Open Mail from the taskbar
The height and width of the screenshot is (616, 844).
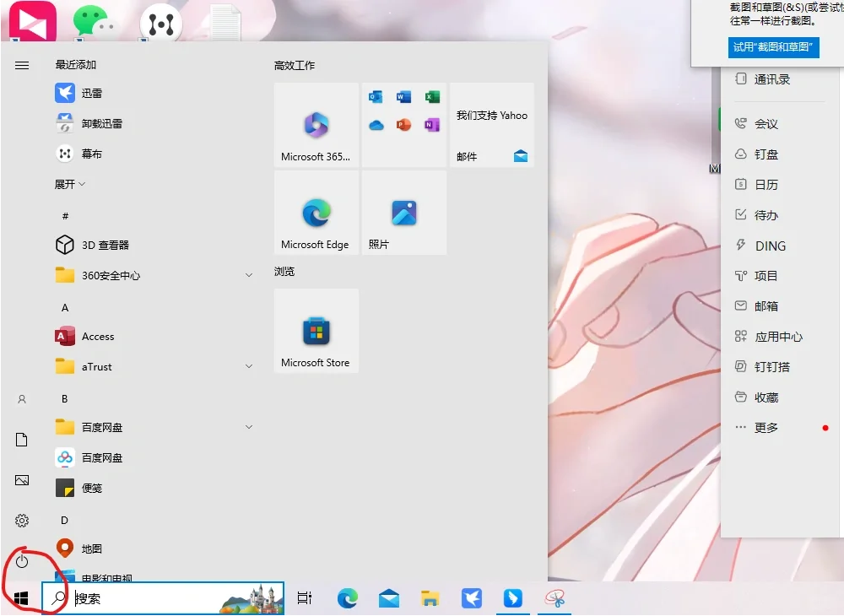point(388,598)
